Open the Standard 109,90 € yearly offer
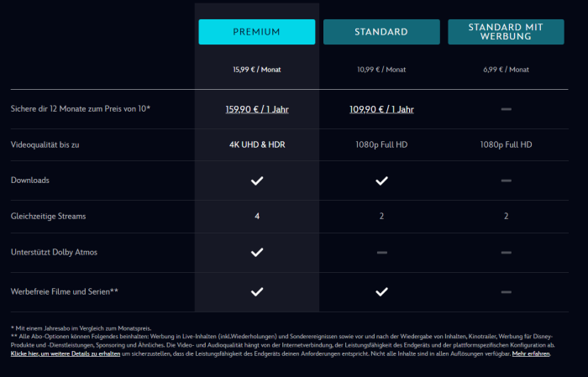 click(381, 109)
